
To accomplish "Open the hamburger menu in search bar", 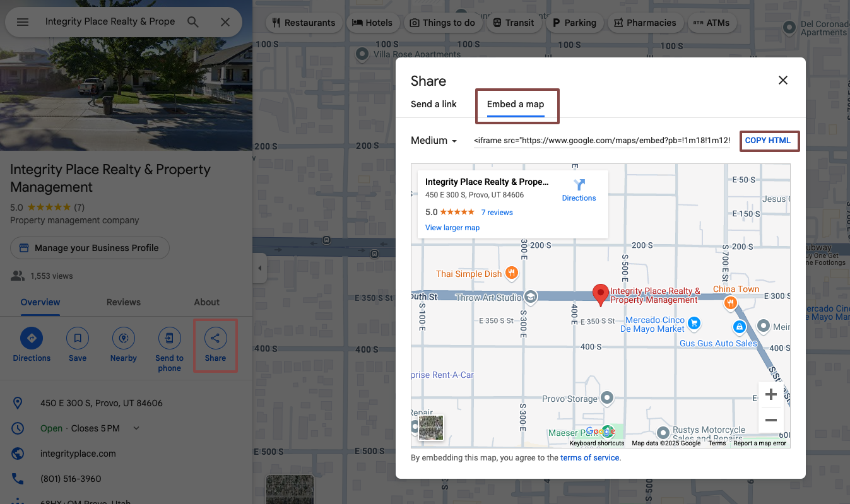I will click(23, 22).
